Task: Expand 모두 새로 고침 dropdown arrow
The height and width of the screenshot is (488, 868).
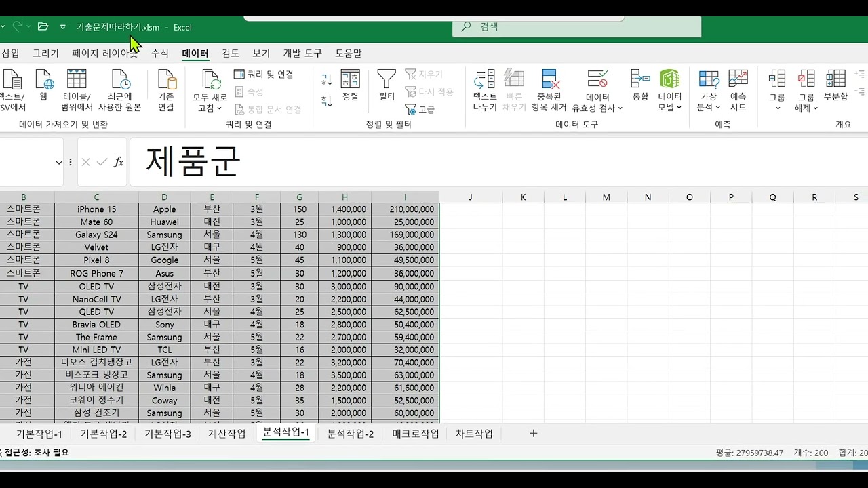Action: point(220,108)
